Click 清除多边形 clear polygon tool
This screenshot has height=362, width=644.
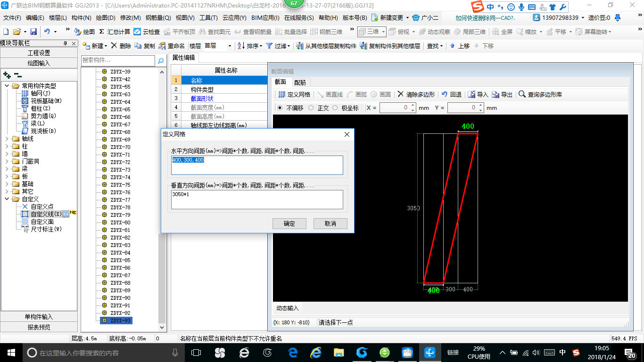(x=416, y=94)
